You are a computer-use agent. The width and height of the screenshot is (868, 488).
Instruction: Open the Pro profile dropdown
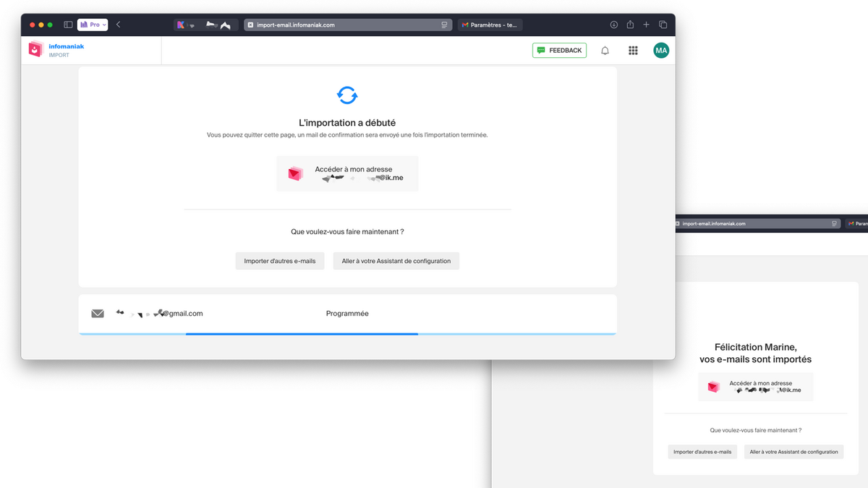tap(93, 25)
